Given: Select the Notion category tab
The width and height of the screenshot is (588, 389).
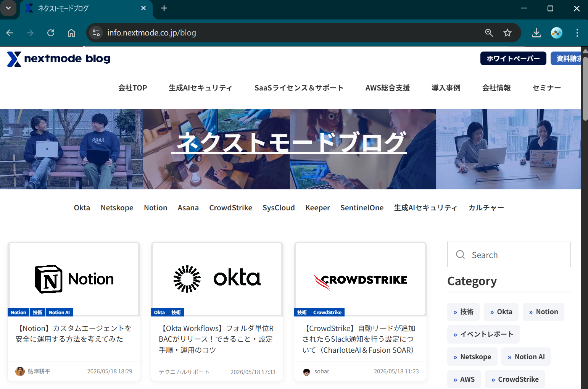Looking at the screenshot, I should (156, 208).
